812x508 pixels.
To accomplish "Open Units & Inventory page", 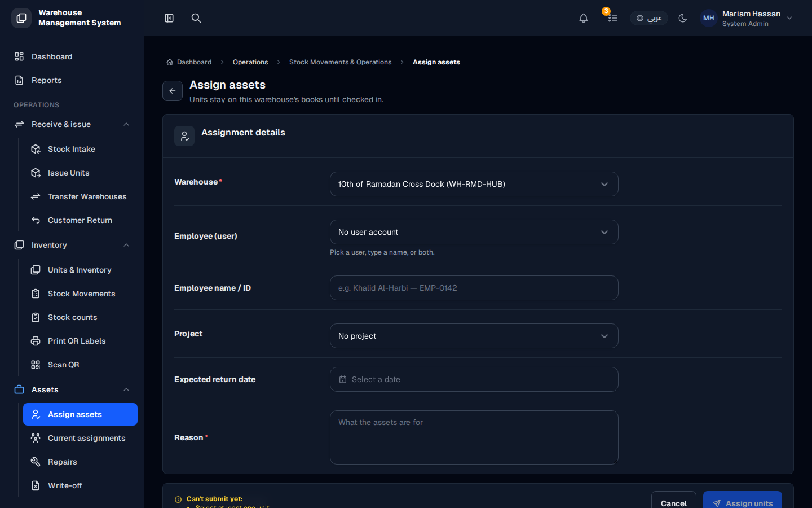I will pyautogui.click(x=80, y=270).
